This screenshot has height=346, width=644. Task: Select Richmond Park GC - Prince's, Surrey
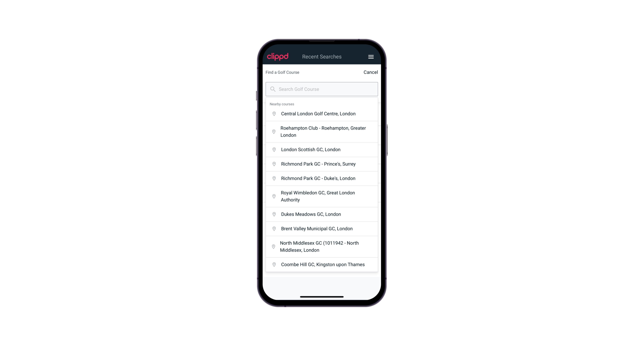[322, 164]
